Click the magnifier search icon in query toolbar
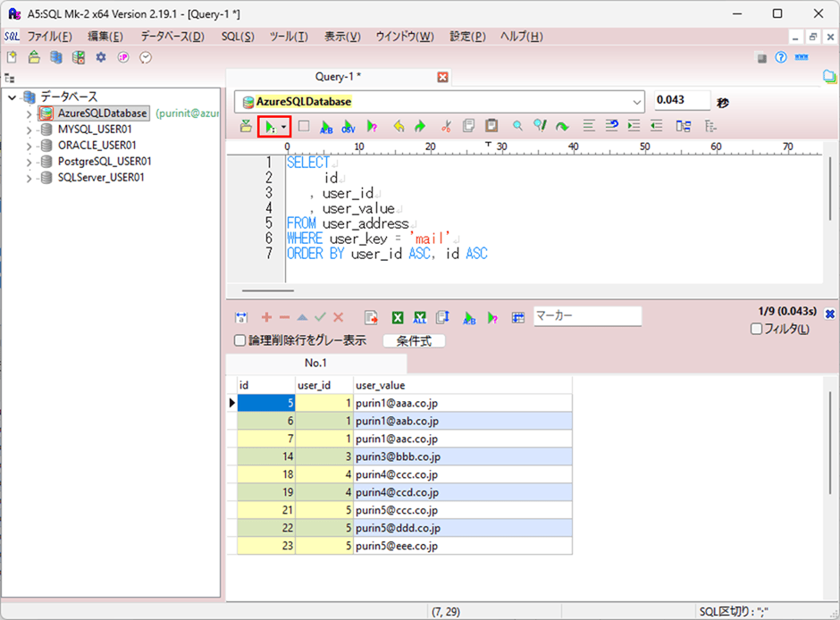The image size is (840, 620). pos(517,127)
